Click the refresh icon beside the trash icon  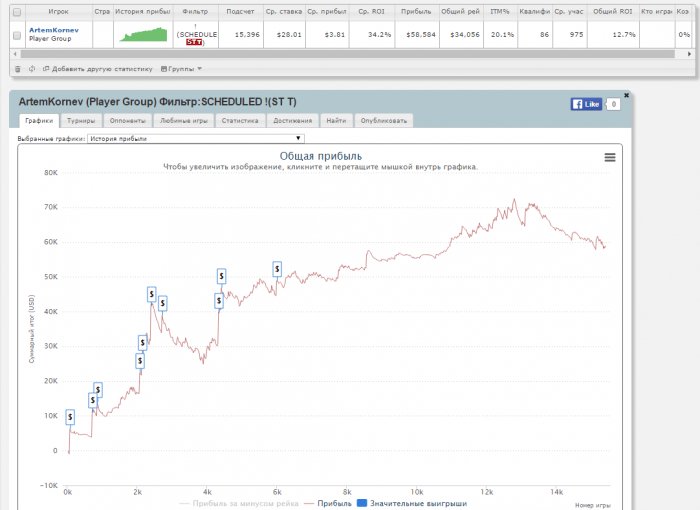click(32, 69)
